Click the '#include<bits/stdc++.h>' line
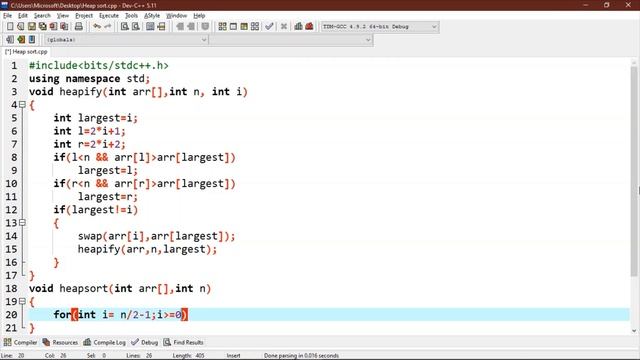640x360 pixels. 98,65
